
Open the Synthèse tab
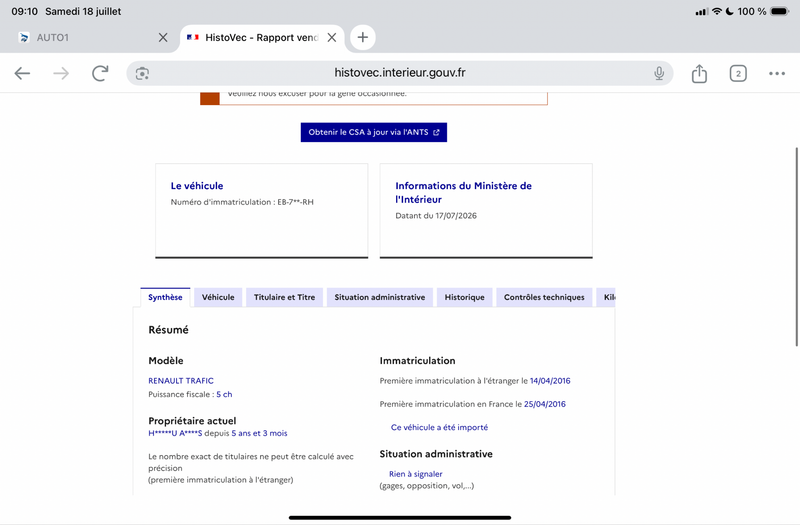point(165,297)
